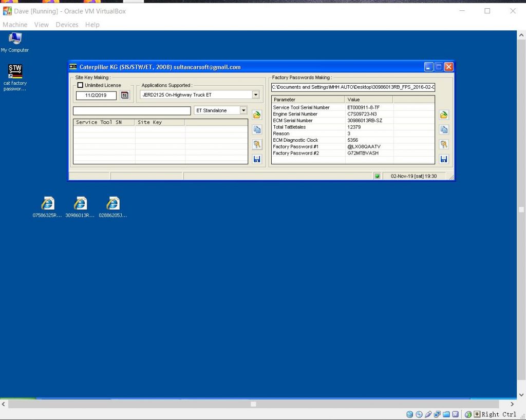
Task: Click the Value column header
Action: tap(368, 100)
